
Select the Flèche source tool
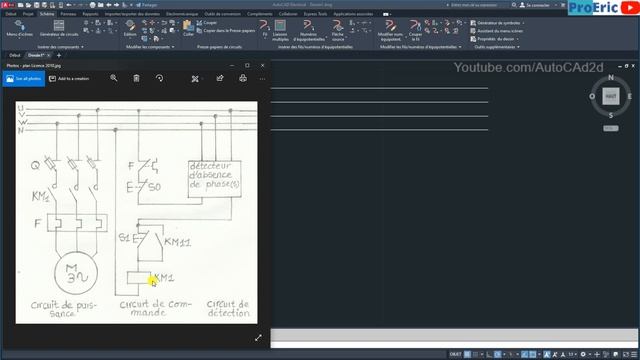coord(338,31)
